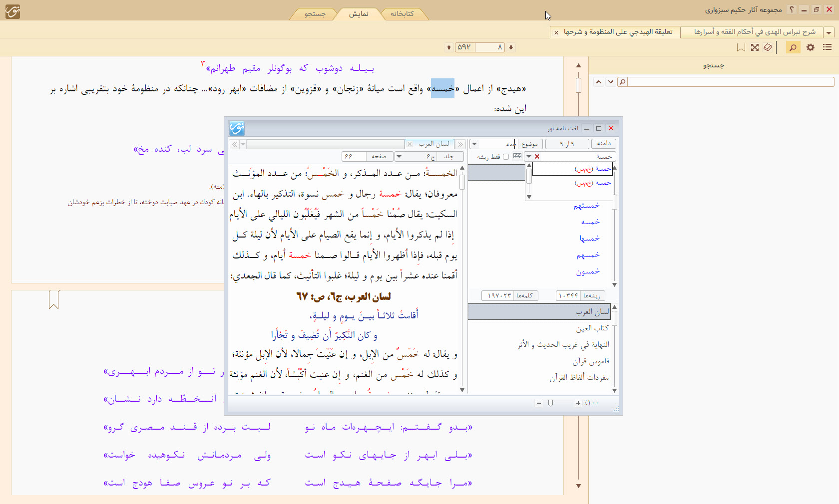Viewport: 839px width, 504px height.
Task: Open the table of contents list icon
Action: (x=828, y=47)
